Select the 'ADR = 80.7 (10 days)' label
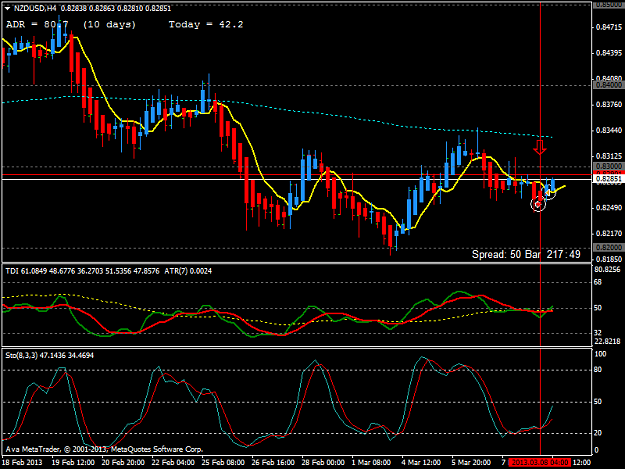This screenshot has width=625, height=469. coord(71,25)
